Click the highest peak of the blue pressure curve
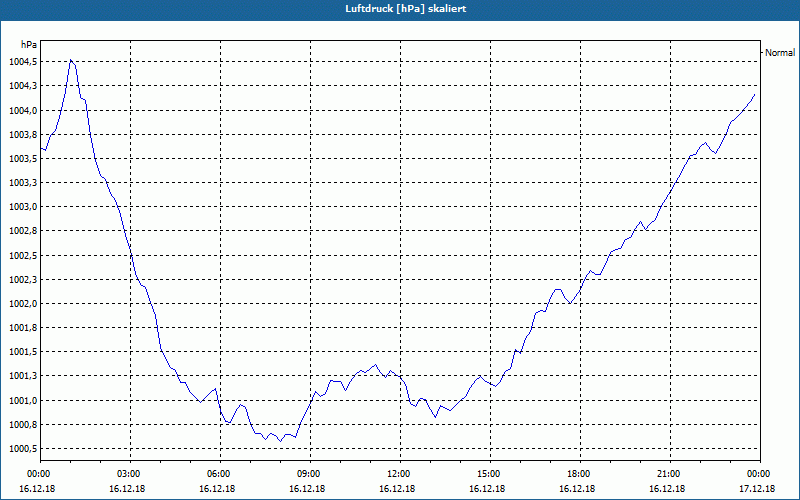The image size is (800, 500). pyautogui.click(x=71, y=60)
